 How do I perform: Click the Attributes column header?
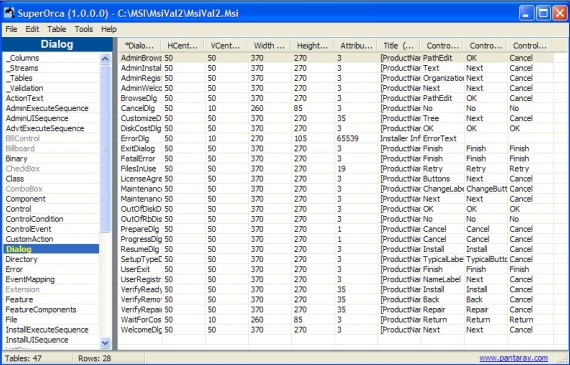[x=356, y=46]
